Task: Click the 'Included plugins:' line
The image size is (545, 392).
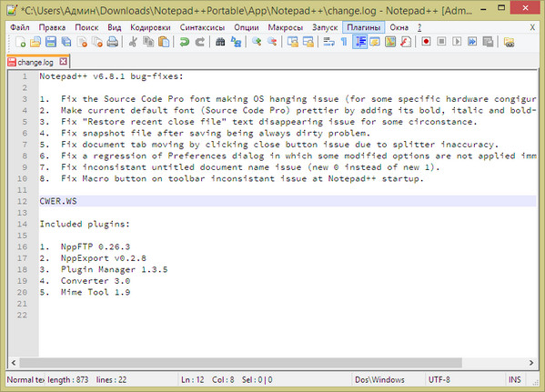Action: point(85,224)
